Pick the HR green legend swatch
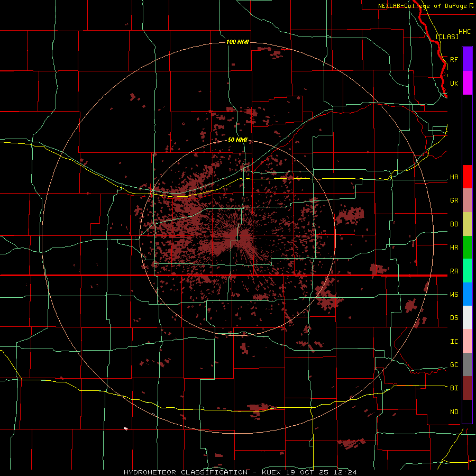The height and width of the screenshot is (476, 476). (x=467, y=248)
